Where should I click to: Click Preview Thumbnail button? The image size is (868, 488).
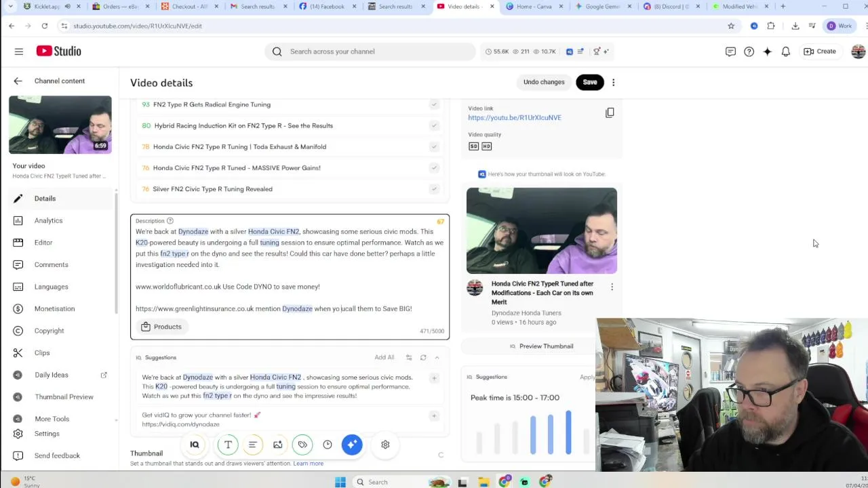coord(541,346)
